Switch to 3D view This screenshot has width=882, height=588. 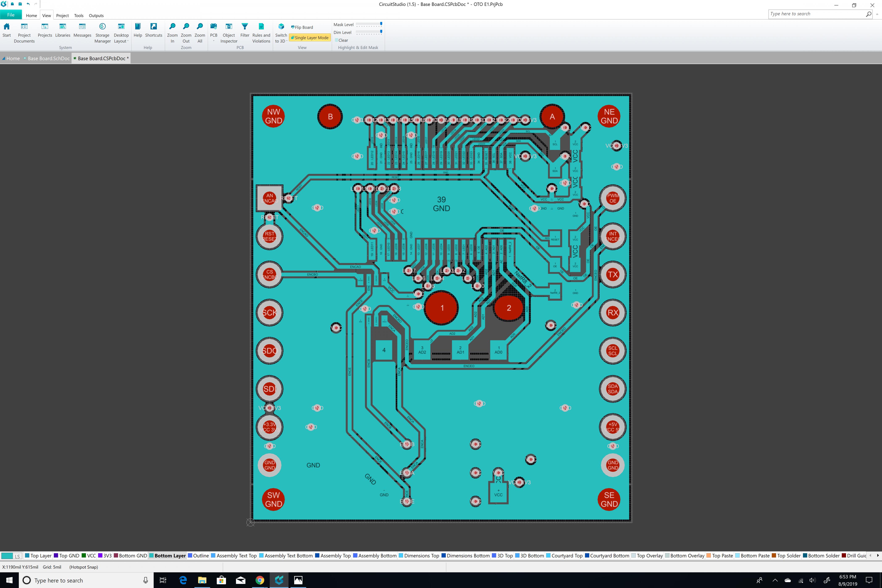point(281,33)
